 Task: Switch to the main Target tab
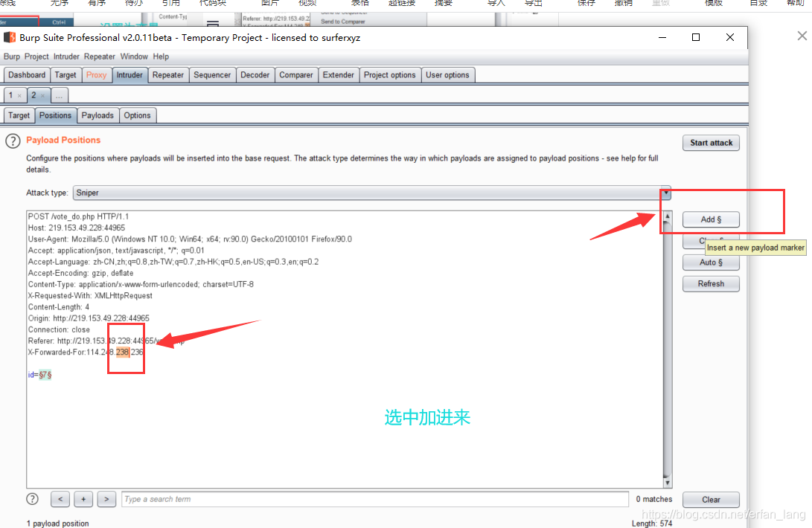(65, 75)
